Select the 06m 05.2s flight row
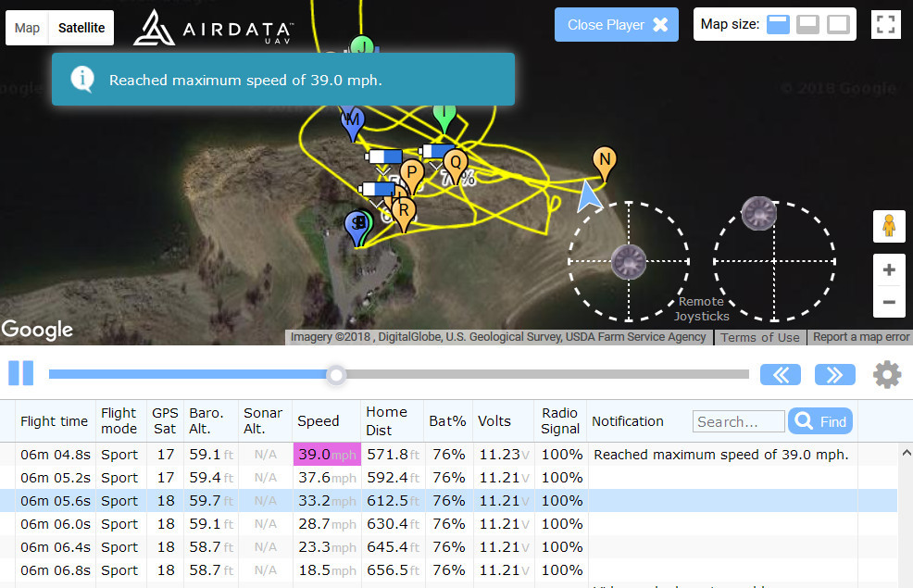Image resolution: width=913 pixels, height=588 pixels. tap(448, 478)
